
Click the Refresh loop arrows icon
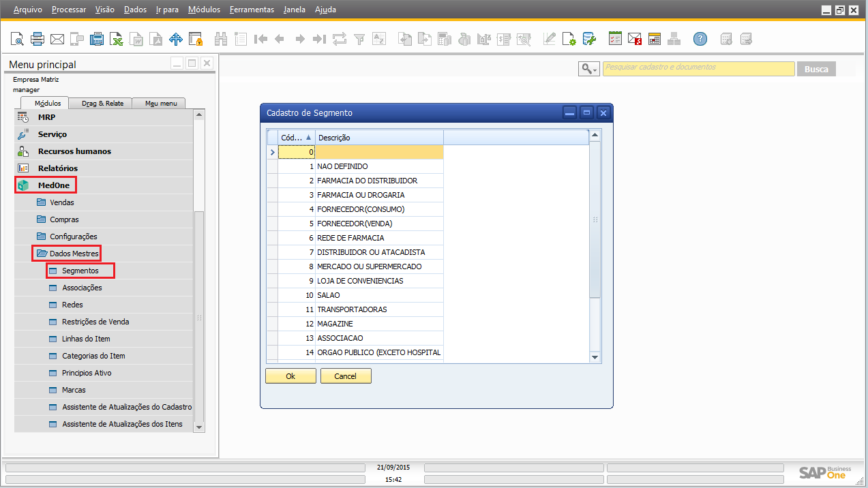tap(340, 39)
